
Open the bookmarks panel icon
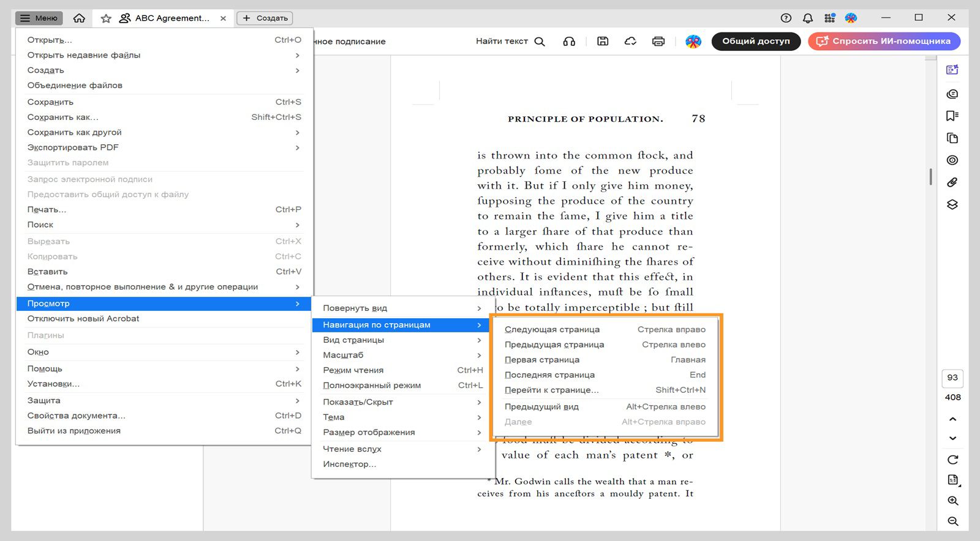point(952,116)
